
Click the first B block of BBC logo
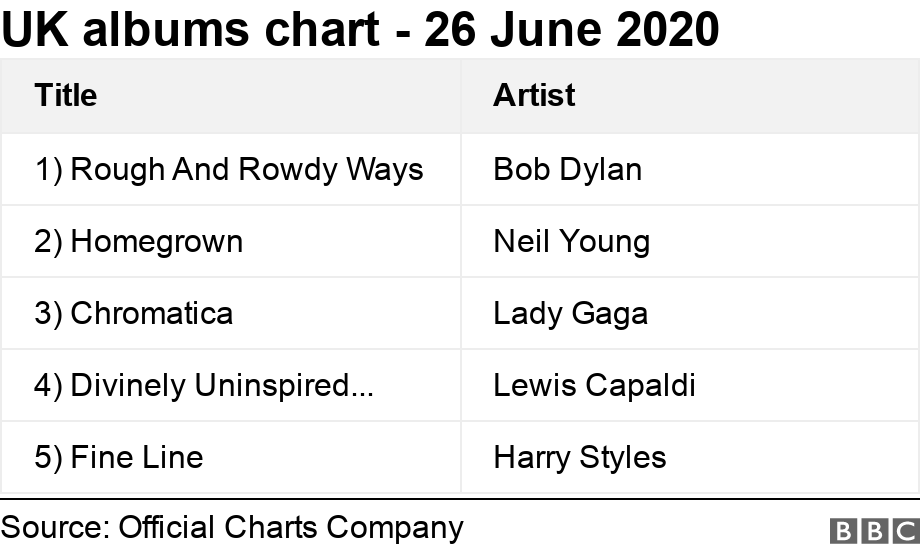coord(842,531)
